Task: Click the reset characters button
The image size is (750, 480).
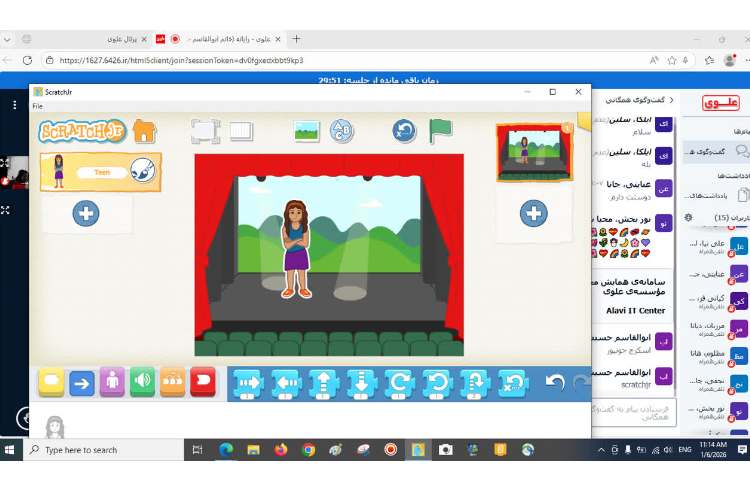Action: pos(404,131)
